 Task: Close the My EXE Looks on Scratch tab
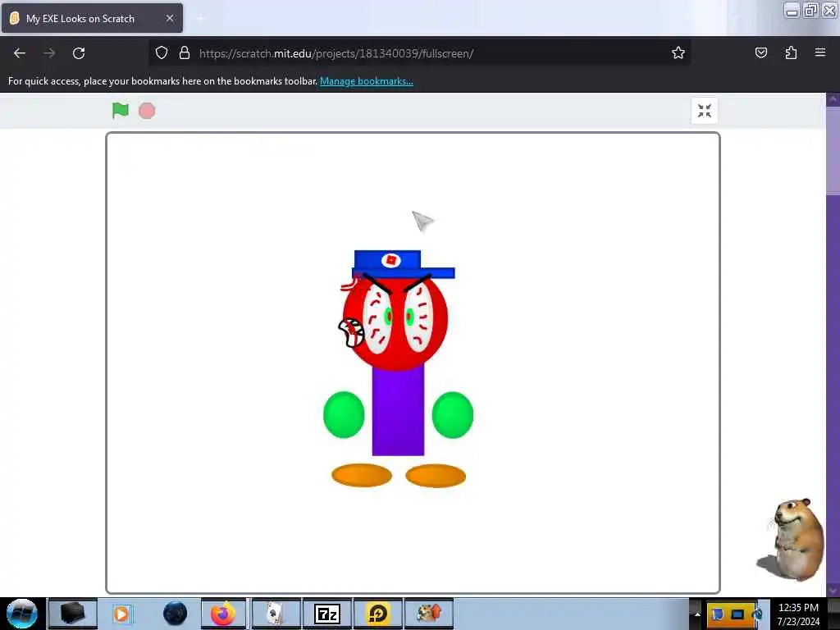coord(169,18)
